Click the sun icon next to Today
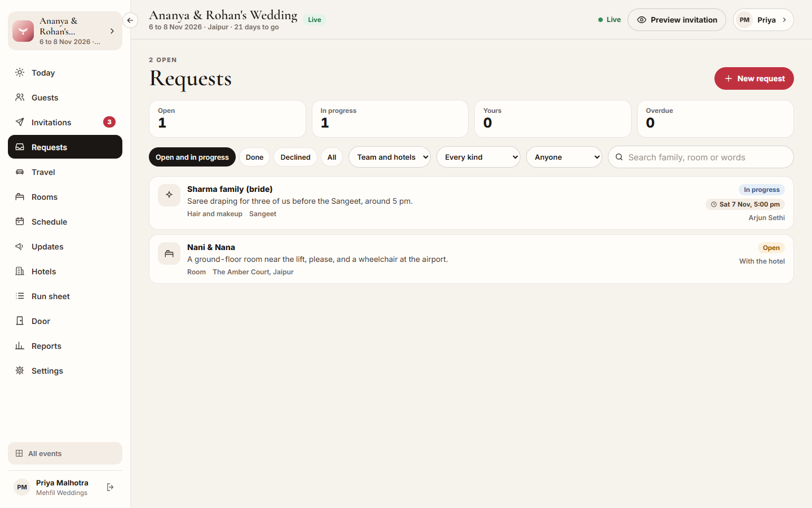 (20, 72)
